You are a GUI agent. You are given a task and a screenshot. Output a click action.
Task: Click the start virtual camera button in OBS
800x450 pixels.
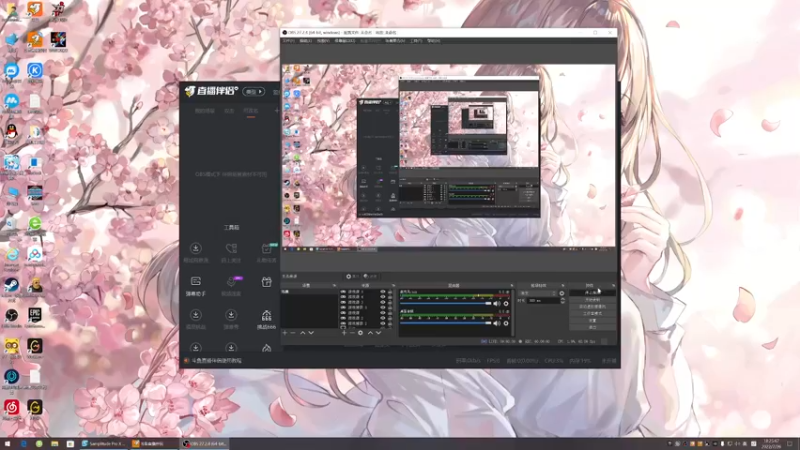click(x=592, y=307)
